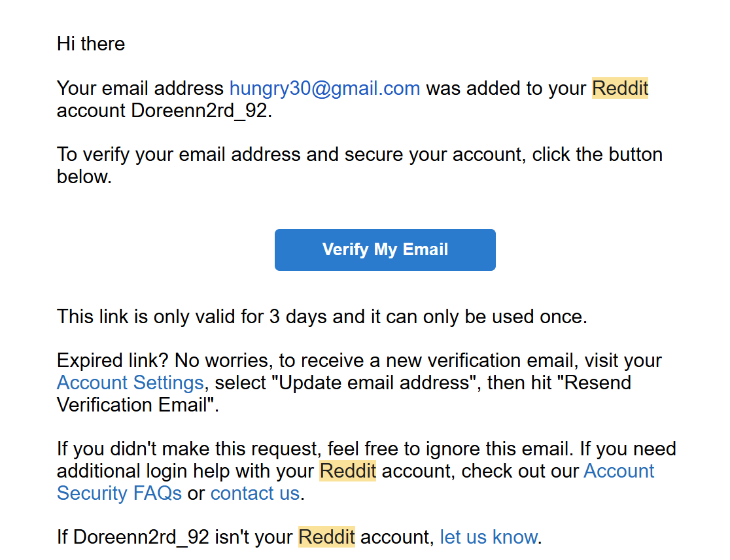Click the Verify My Email button

[385, 249]
